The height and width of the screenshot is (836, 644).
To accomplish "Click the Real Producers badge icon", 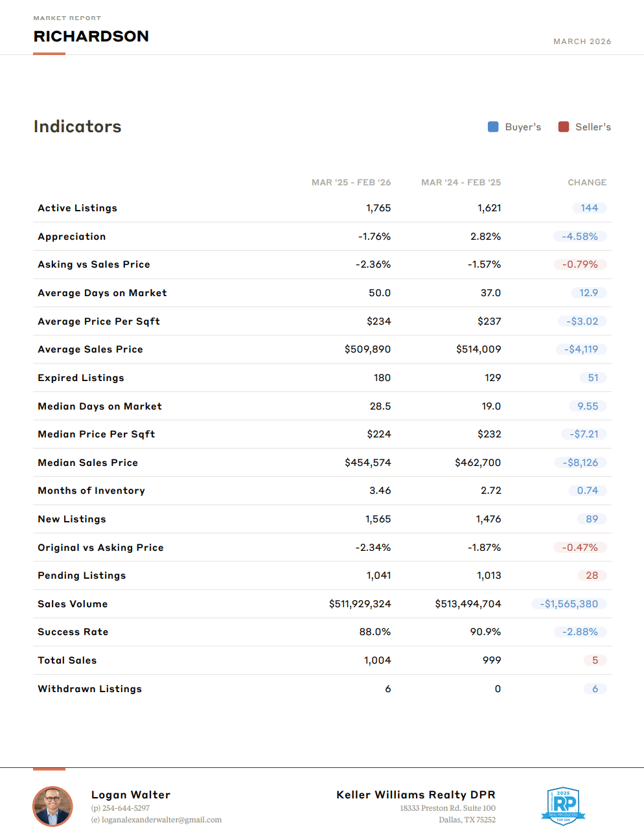I will pos(563,806).
